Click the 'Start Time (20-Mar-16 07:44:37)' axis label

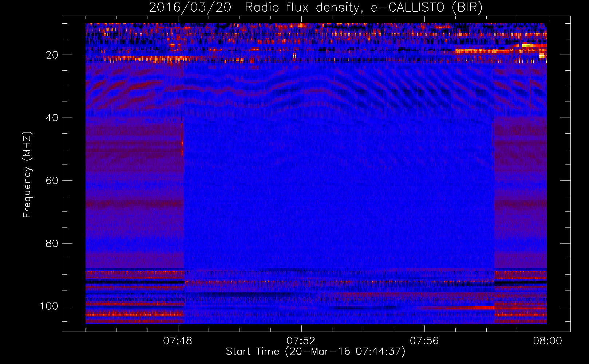316,352
